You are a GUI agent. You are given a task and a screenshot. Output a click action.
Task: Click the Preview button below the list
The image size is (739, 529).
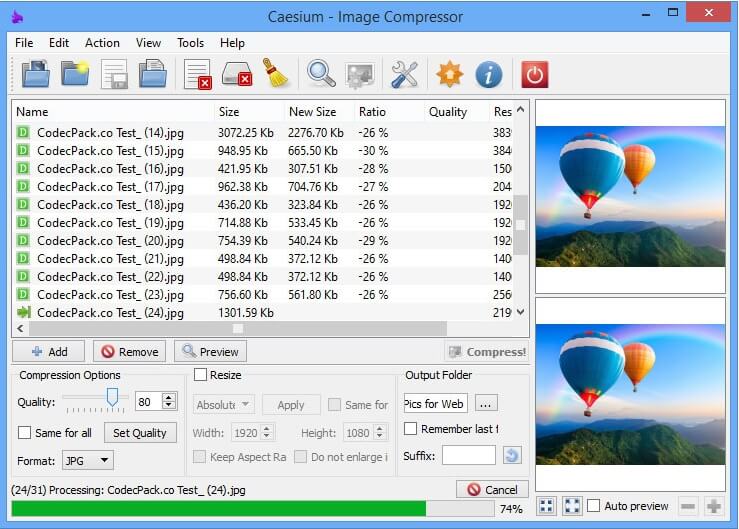click(x=210, y=352)
